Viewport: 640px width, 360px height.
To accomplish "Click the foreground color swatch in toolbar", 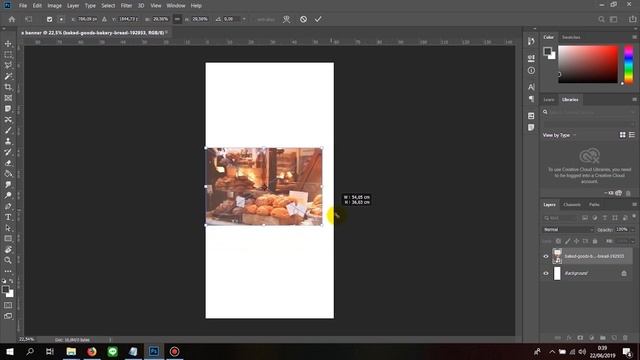I will pos(5,289).
